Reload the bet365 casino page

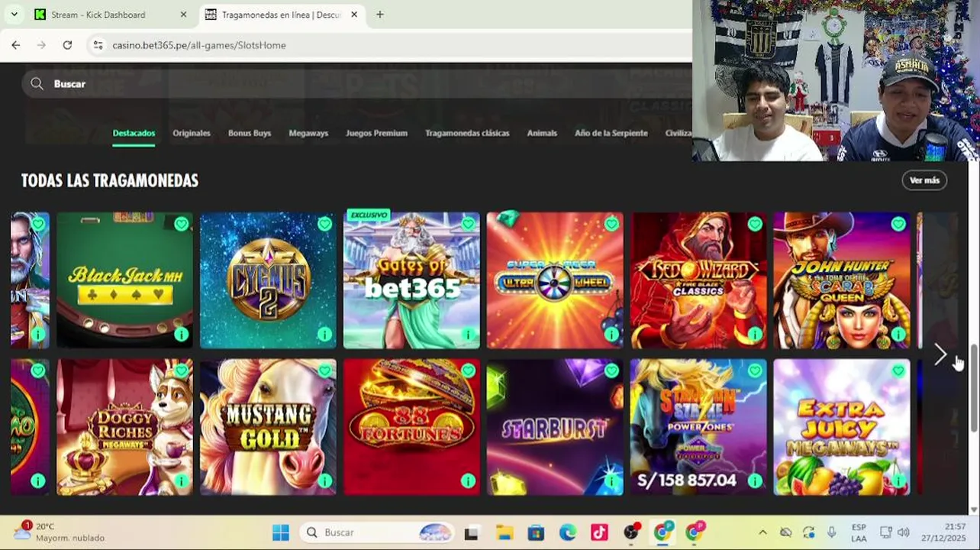pos(67,45)
